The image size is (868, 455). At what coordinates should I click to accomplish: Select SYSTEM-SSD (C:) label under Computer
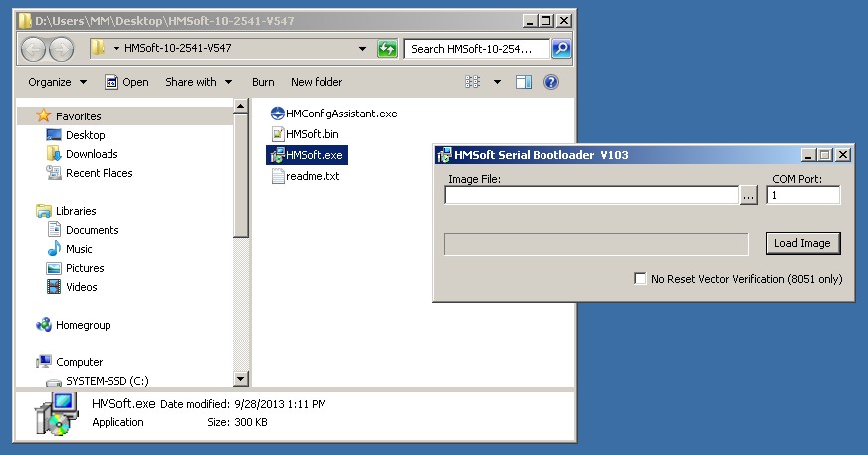click(108, 381)
